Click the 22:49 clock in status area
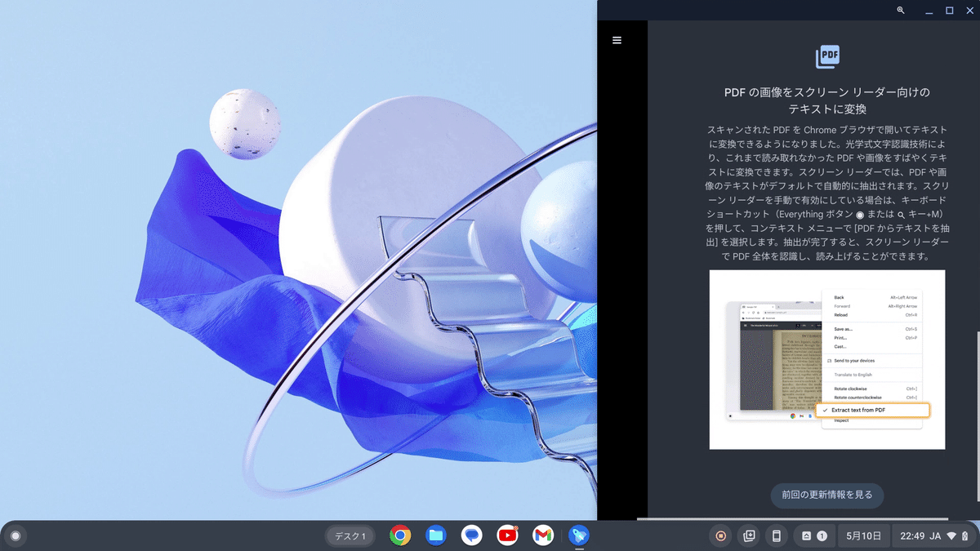The image size is (980, 551). point(912,536)
